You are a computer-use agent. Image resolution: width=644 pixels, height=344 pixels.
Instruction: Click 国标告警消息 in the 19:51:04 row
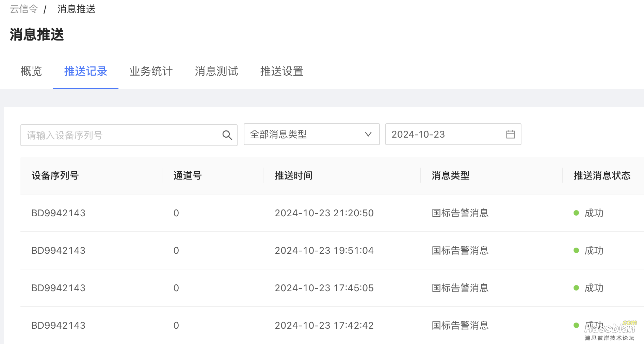460,250
